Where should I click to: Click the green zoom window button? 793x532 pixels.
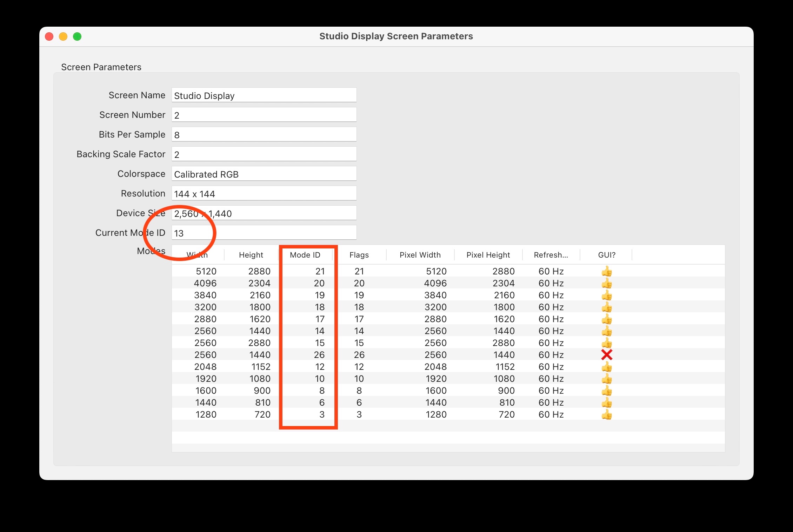(x=77, y=36)
